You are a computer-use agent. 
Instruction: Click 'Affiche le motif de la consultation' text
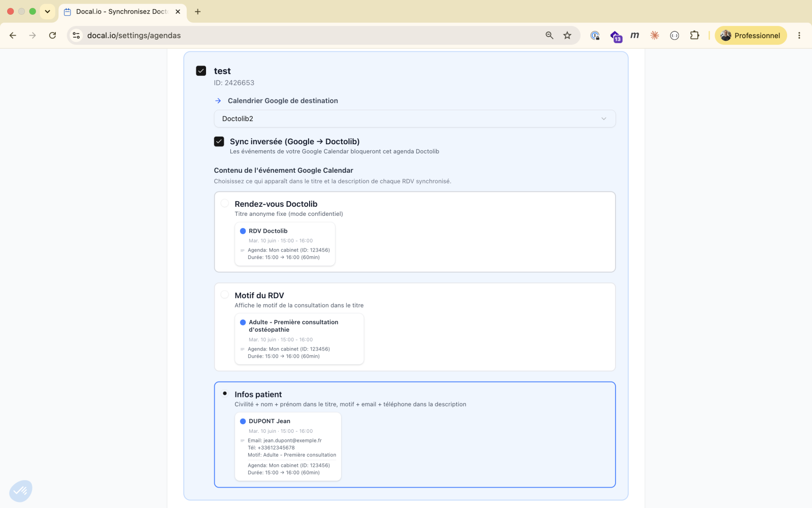coord(299,305)
